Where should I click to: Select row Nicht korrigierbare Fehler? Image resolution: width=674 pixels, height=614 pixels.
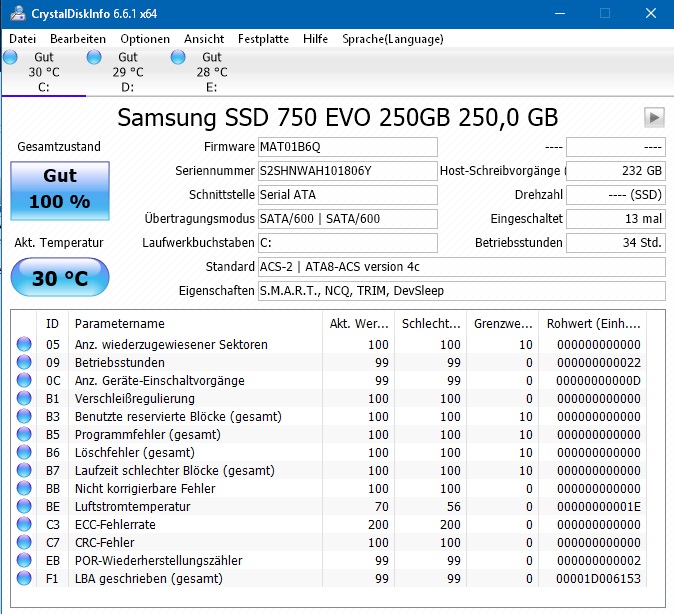tap(329, 488)
